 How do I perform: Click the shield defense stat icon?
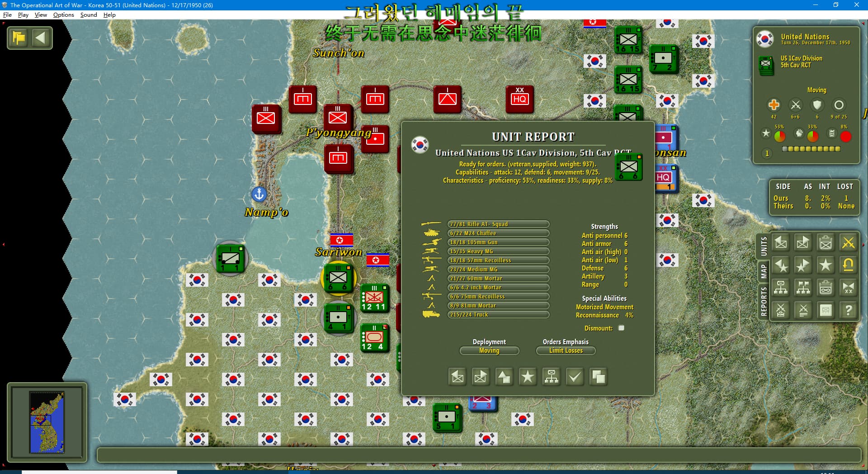click(817, 105)
